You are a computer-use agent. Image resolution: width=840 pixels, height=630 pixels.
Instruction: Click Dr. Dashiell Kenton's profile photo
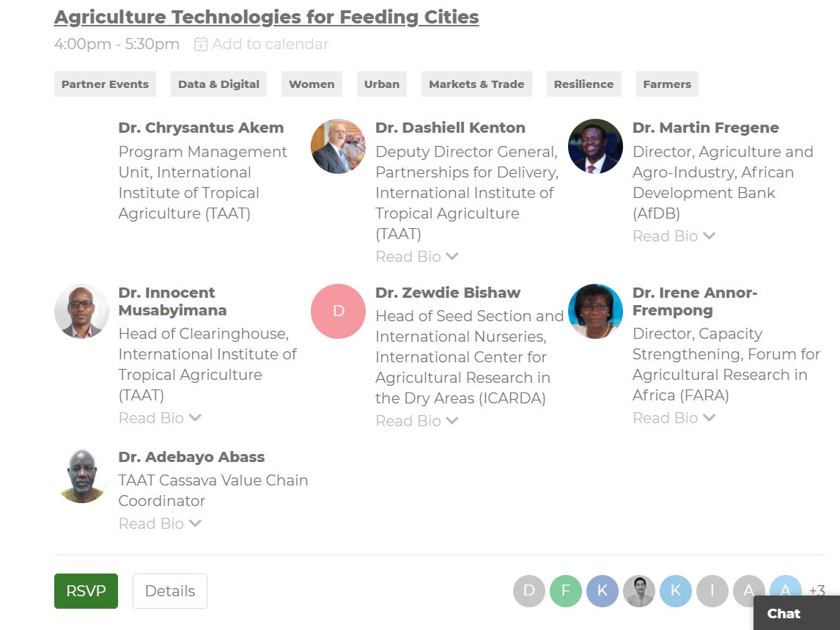coord(338,147)
